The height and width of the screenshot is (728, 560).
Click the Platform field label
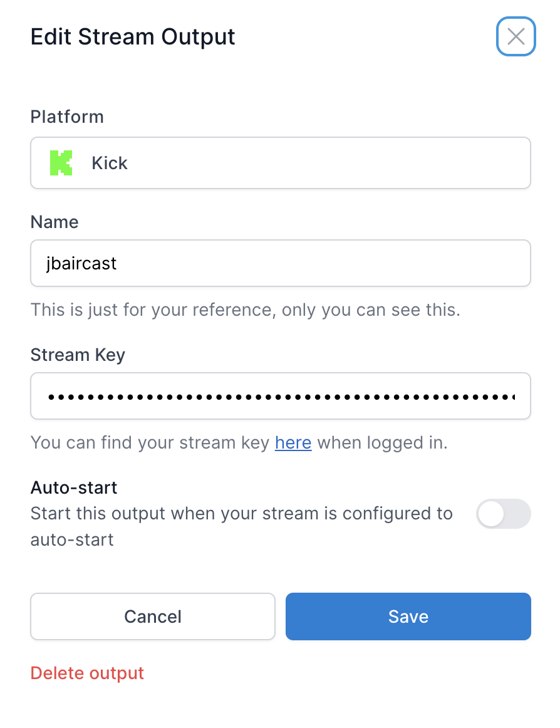click(x=67, y=117)
